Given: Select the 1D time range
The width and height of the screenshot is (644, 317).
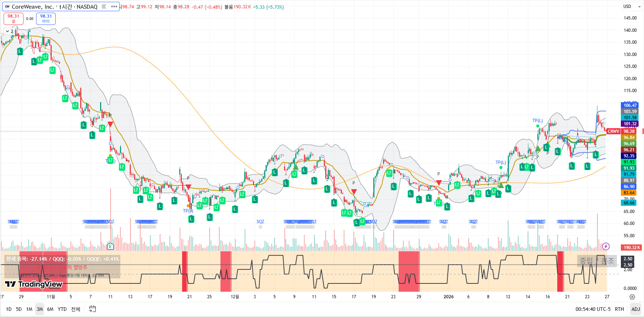Looking at the screenshot, I should coord(9,309).
